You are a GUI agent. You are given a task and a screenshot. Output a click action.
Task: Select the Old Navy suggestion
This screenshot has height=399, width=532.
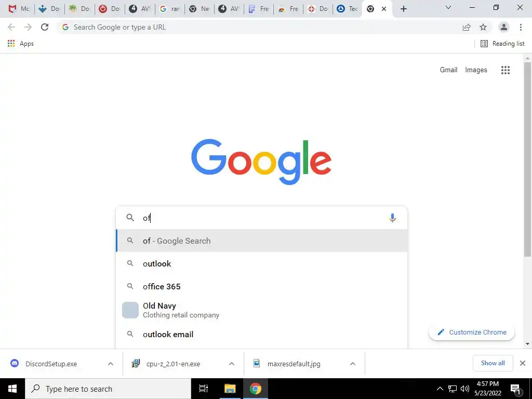262,310
